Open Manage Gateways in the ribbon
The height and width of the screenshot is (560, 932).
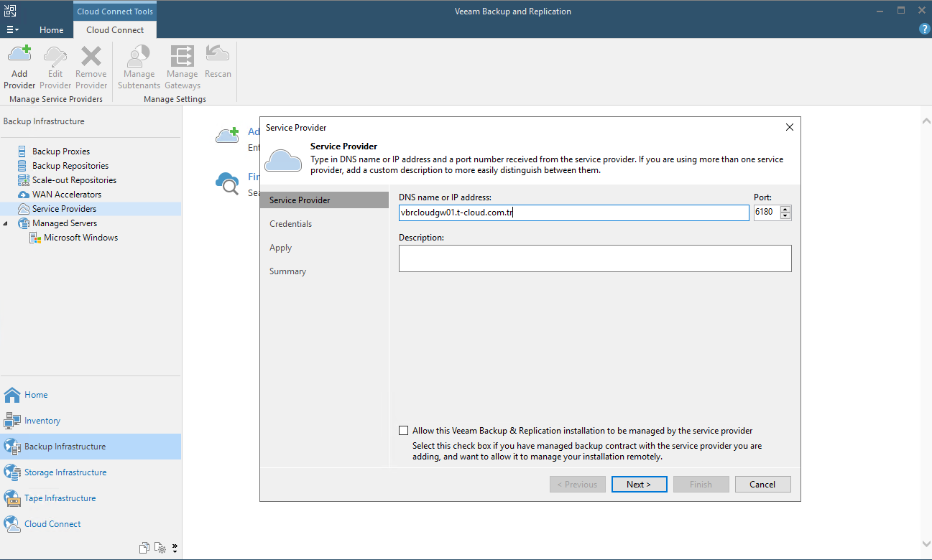(183, 67)
